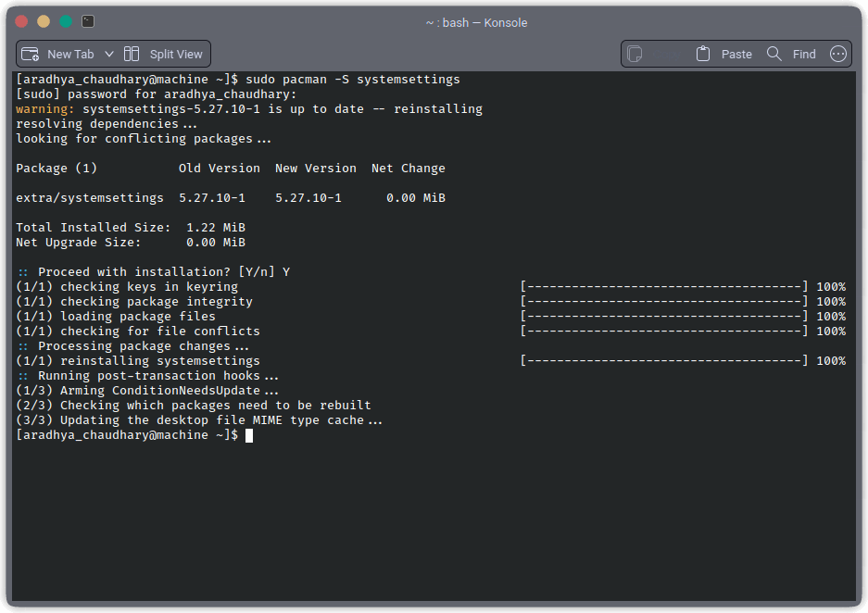Click 'Arming ConditionNeedsUpdate...' line
868x613 pixels.
point(147,391)
